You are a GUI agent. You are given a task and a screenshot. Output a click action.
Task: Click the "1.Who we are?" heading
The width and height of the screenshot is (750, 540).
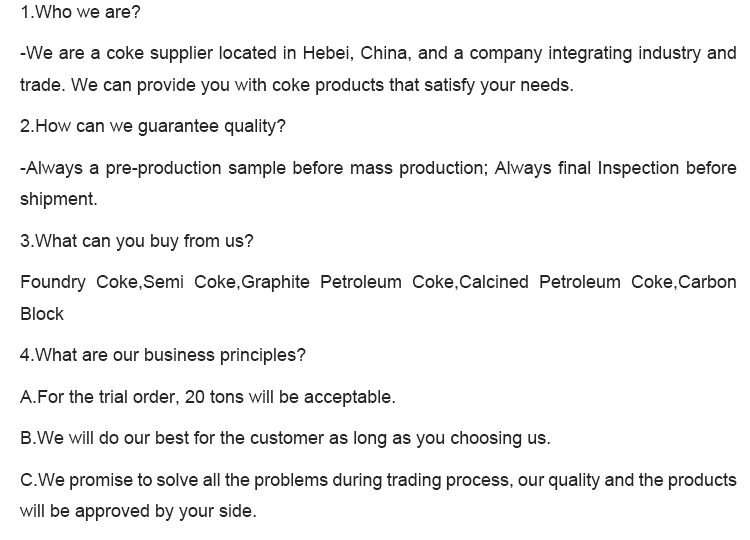(80, 12)
